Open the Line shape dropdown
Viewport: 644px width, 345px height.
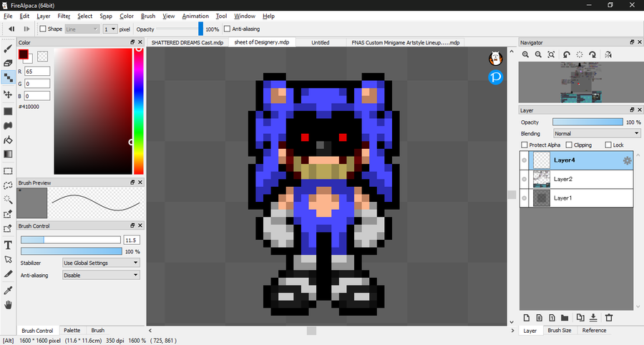[82, 29]
